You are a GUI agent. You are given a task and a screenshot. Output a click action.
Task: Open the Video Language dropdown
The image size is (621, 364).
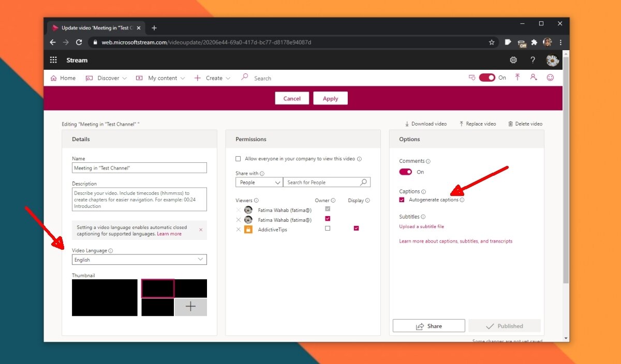click(x=139, y=260)
